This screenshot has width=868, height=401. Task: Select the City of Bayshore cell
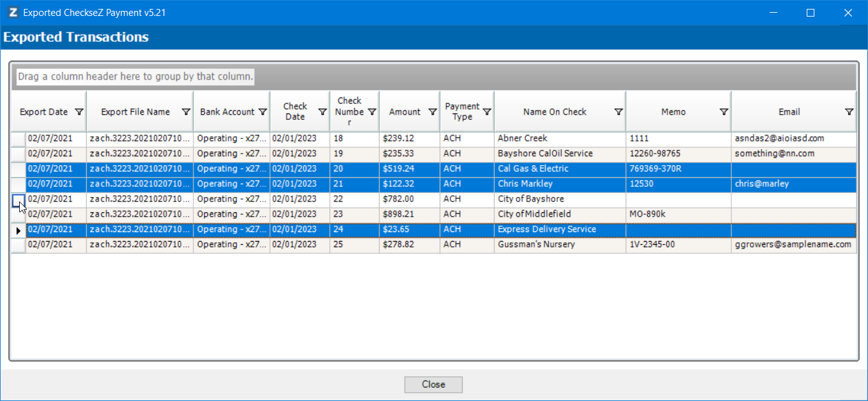560,199
